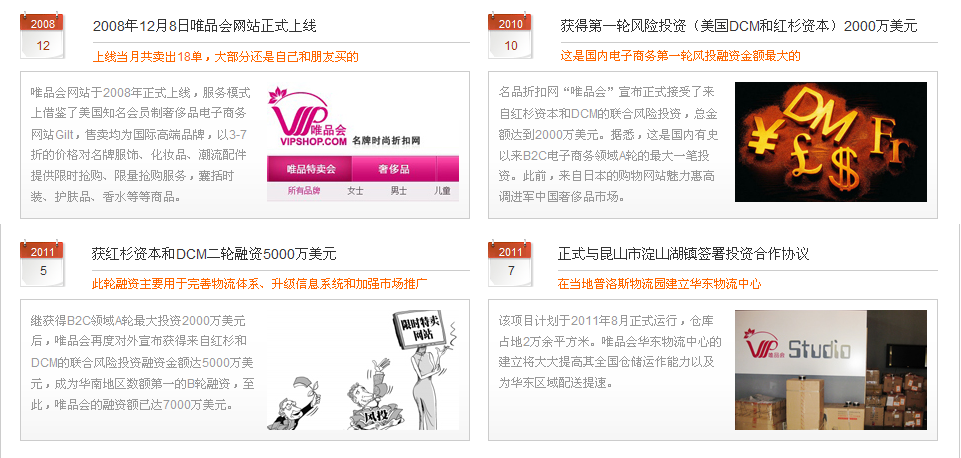Open the 2008年12月8日唯品会网站正式上线 heading

coord(205,26)
